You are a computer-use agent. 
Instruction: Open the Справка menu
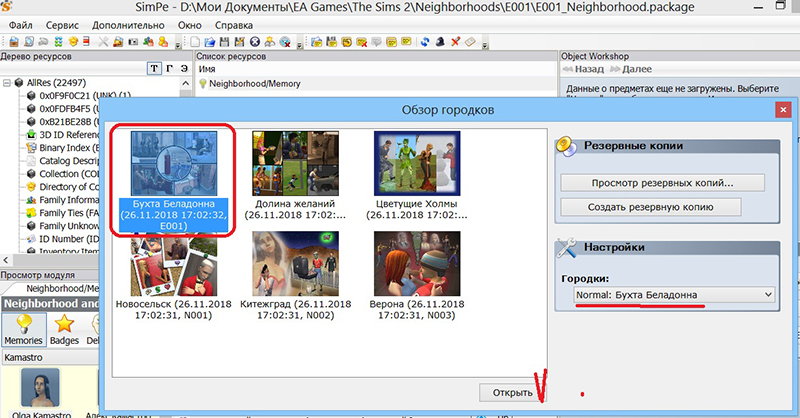(x=233, y=23)
